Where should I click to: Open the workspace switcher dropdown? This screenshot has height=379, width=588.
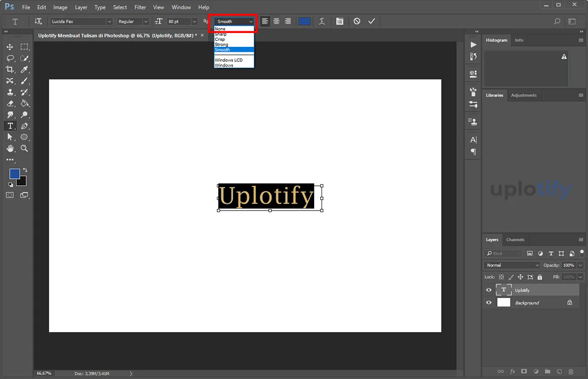pyautogui.click(x=572, y=22)
